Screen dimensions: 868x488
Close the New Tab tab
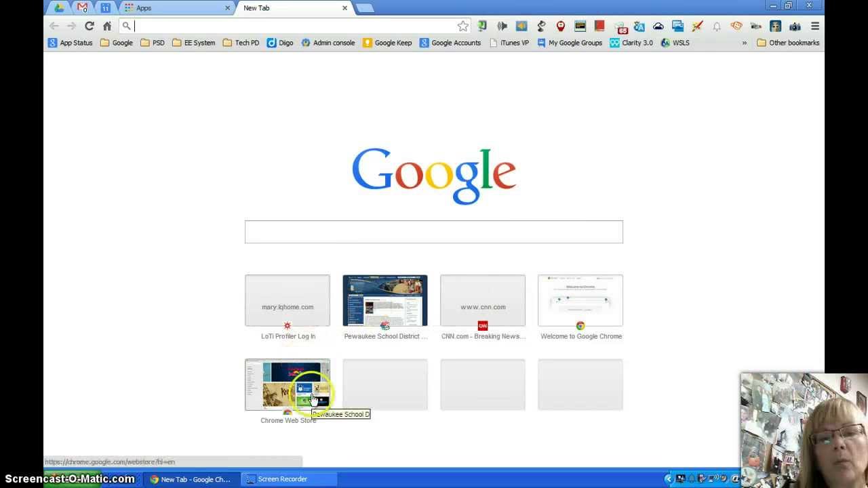click(x=344, y=7)
